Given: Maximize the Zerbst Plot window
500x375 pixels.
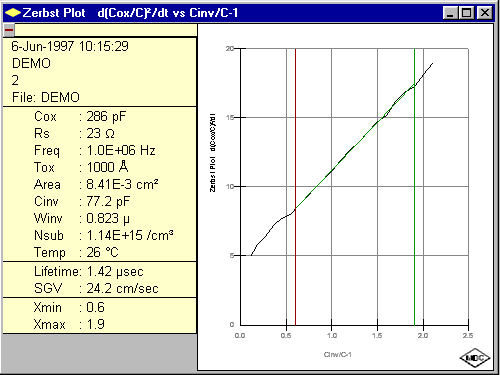Looking at the screenshot, I should click(x=466, y=13).
